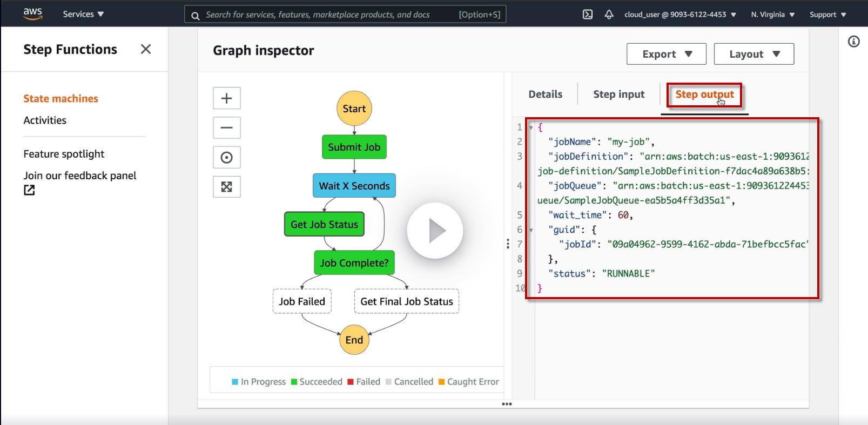868x425 pixels.
Task: Click the fit-to-screen expand icon
Action: 226,187
